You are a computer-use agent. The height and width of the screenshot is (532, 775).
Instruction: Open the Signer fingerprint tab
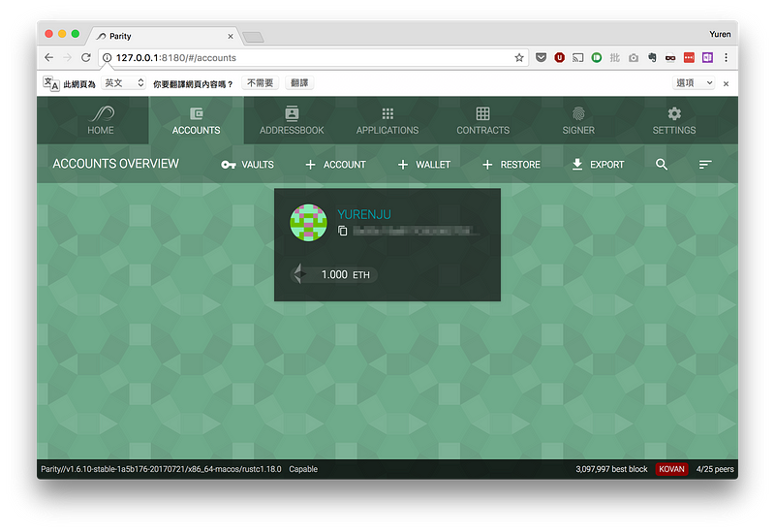[578, 121]
